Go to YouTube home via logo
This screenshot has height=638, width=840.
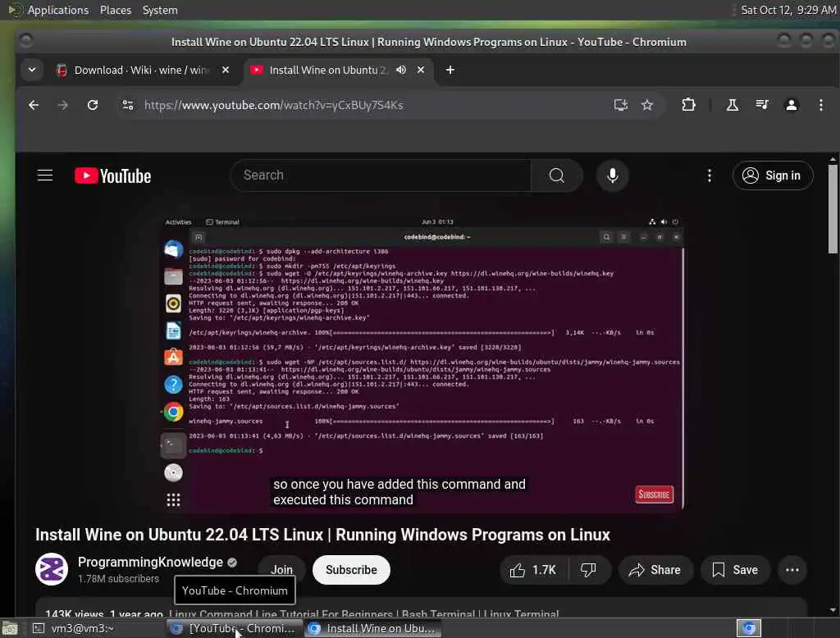tap(112, 175)
